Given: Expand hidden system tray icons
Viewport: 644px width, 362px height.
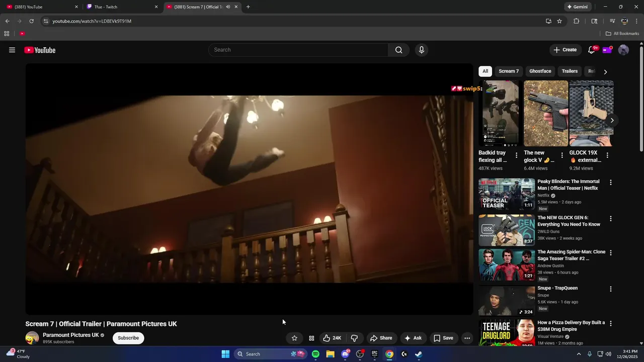Looking at the screenshot, I should (579, 354).
